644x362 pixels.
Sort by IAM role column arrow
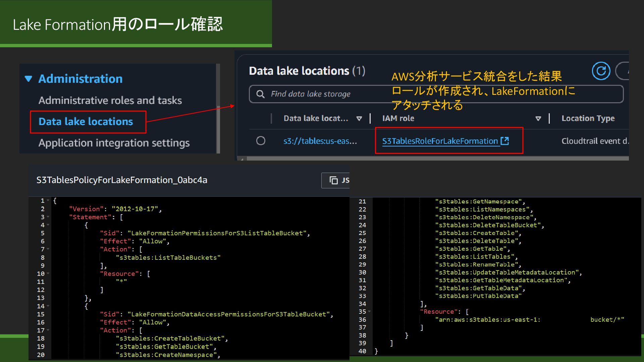[x=538, y=119]
